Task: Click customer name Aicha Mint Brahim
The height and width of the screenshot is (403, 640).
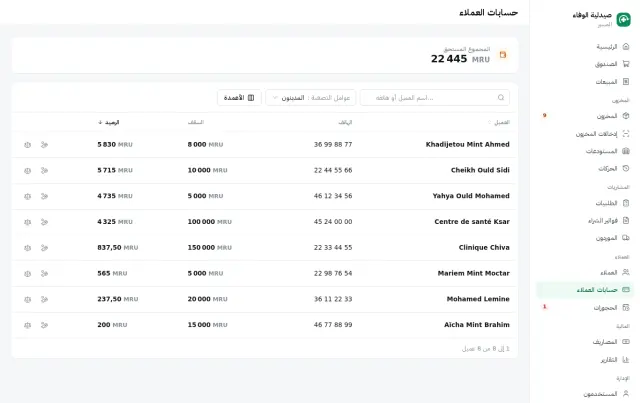Action: click(477, 325)
